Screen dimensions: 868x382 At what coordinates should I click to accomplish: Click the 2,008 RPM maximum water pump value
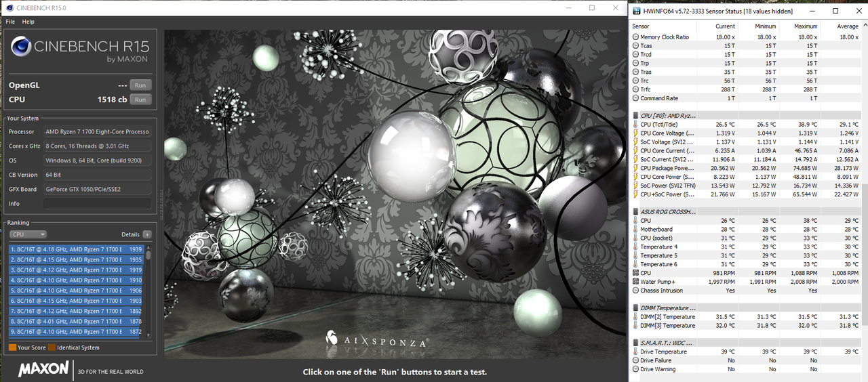pyautogui.click(x=803, y=282)
